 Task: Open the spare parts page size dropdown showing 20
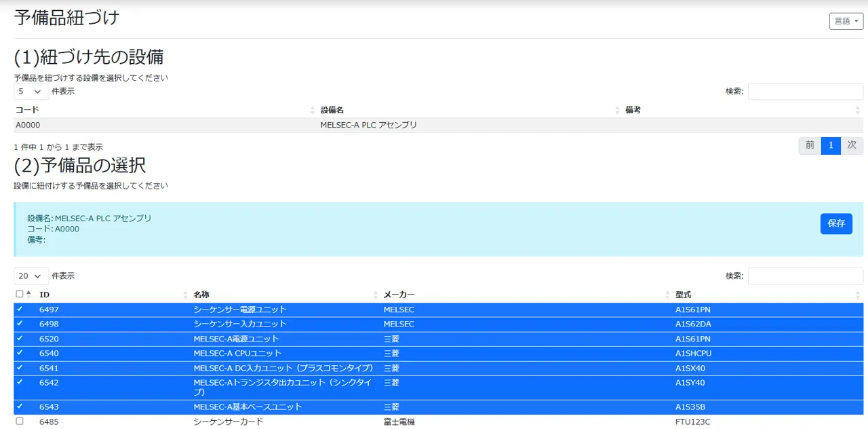click(x=30, y=276)
